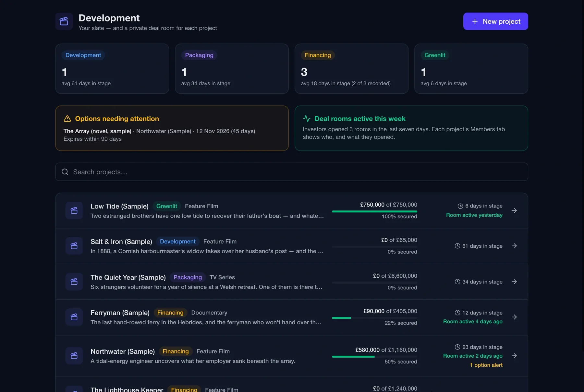Open Salt & Iron via its arrow icon
The image size is (584, 392).
[x=514, y=246]
